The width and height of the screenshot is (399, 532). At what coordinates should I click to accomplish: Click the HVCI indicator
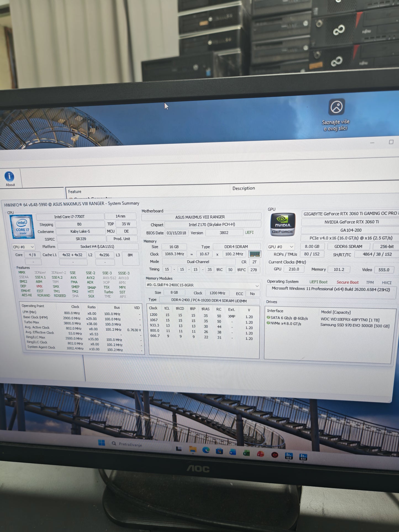[387, 282]
